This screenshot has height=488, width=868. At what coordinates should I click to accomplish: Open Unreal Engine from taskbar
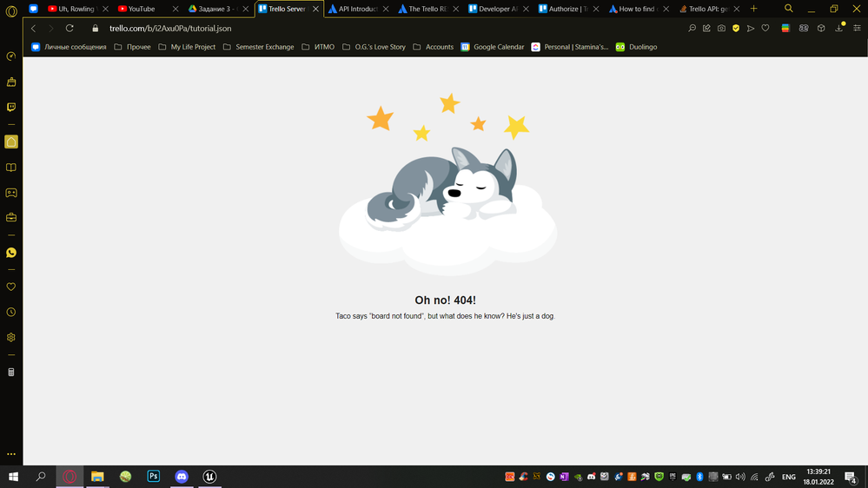point(209,477)
